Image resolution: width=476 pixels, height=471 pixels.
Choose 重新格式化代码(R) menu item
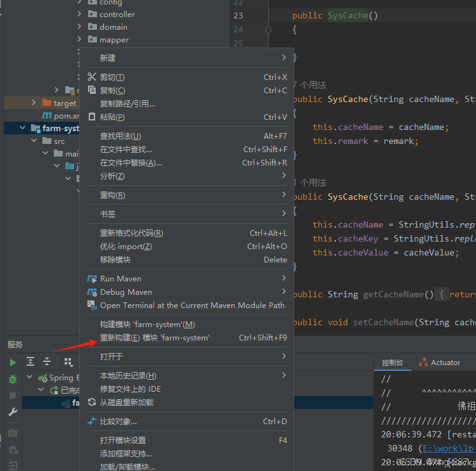click(187, 233)
